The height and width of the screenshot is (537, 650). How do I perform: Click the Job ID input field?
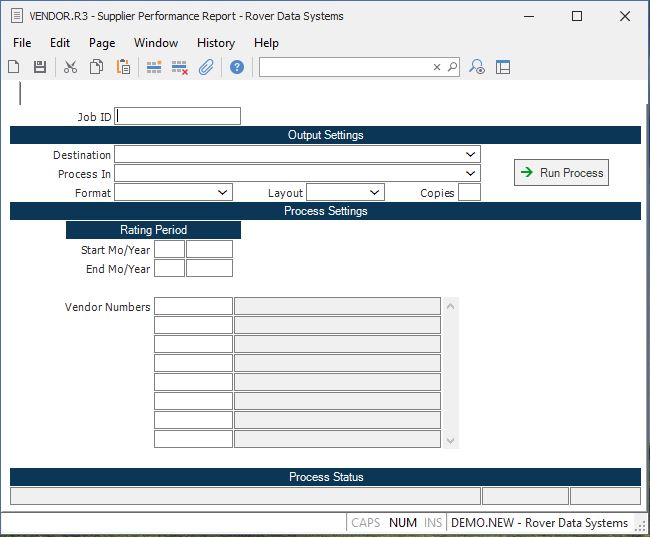[x=178, y=116]
